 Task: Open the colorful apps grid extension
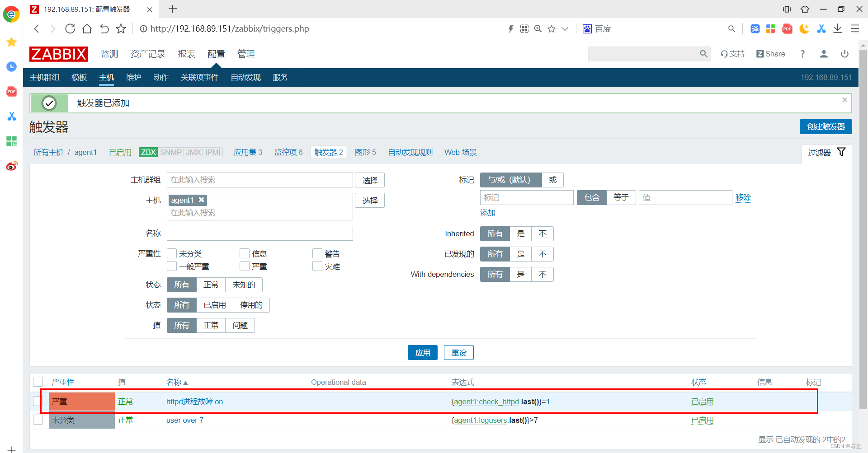771,29
